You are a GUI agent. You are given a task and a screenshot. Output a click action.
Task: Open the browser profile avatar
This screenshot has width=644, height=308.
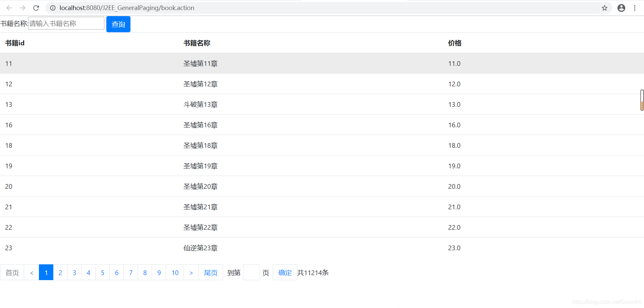621,8
